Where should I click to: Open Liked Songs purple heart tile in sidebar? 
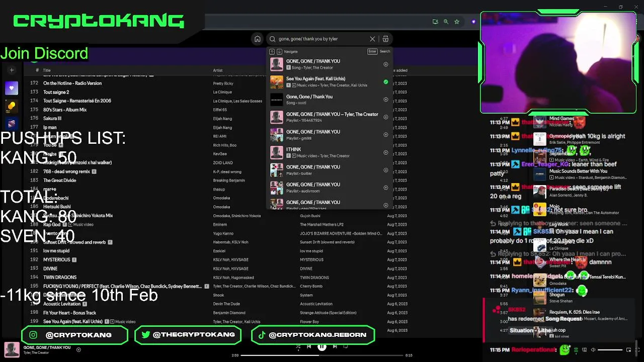[12, 88]
